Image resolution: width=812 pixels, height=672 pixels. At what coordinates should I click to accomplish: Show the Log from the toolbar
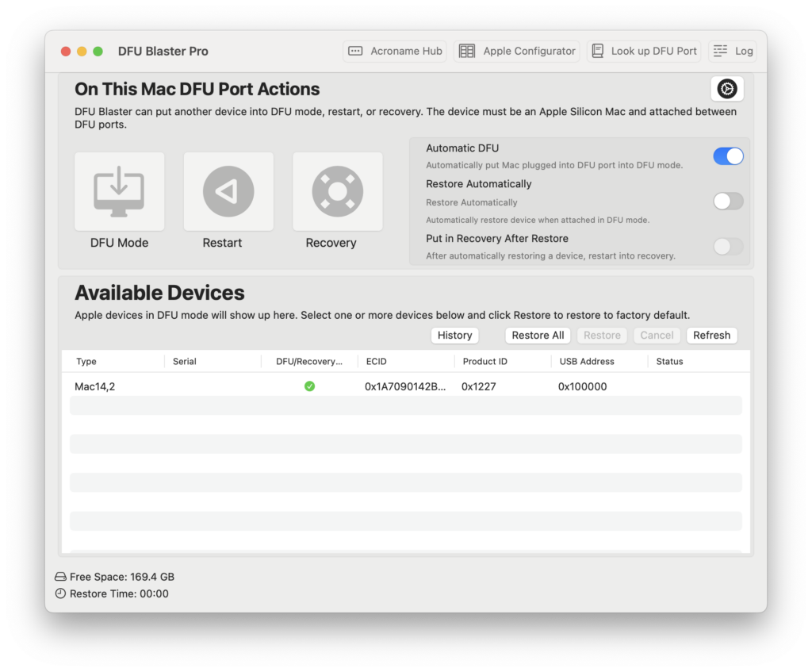pos(733,51)
